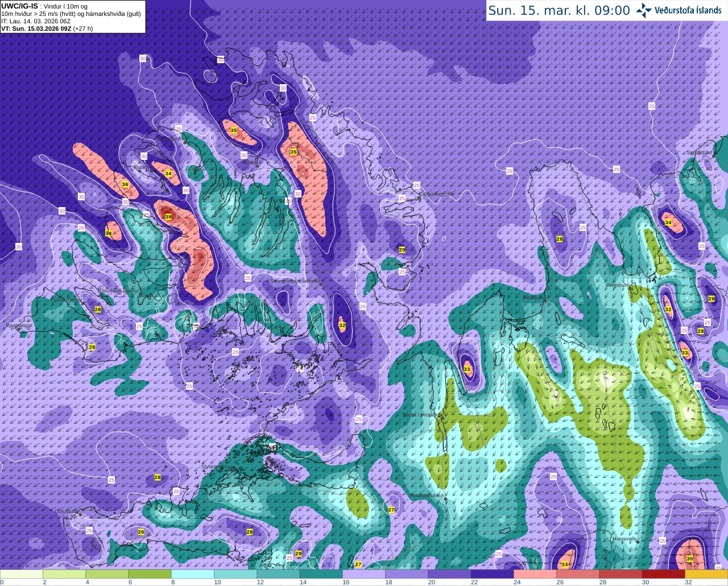Click legend swatch between 8 and 10

(193, 575)
